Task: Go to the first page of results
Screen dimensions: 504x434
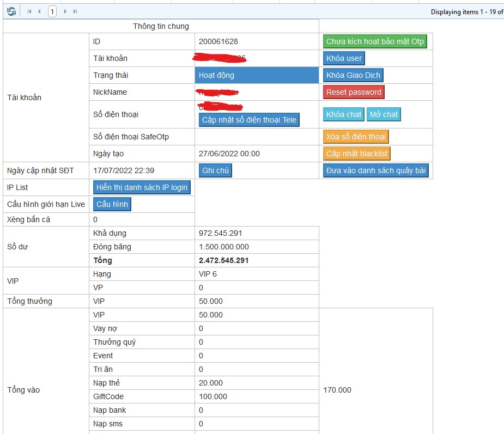Action: pyautogui.click(x=29, y=11)
